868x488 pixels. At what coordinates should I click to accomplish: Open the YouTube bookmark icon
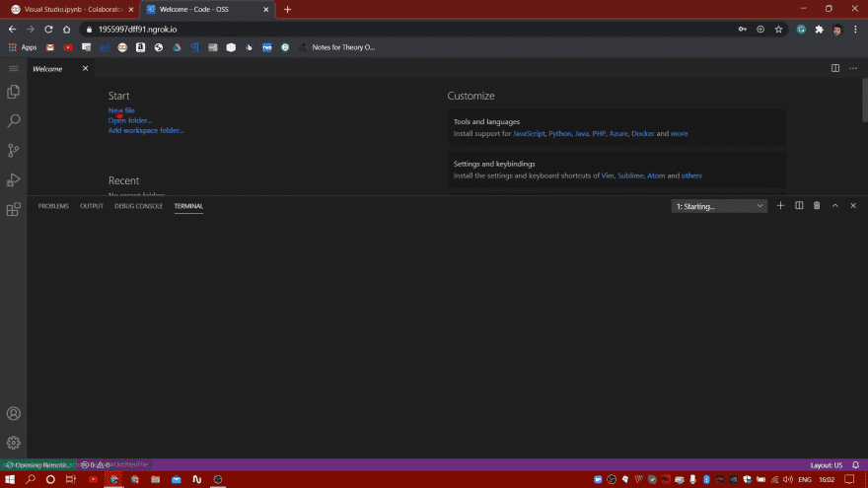tap(68, 47)
